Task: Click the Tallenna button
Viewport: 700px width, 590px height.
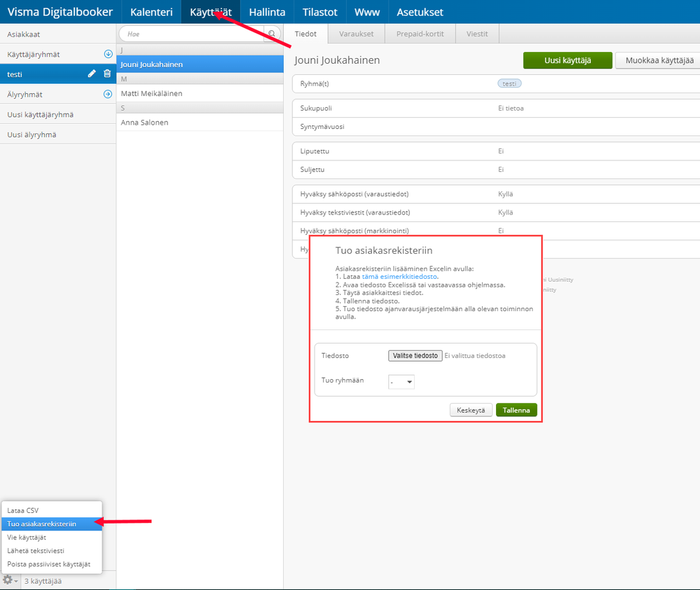Action: pos(516,410)
